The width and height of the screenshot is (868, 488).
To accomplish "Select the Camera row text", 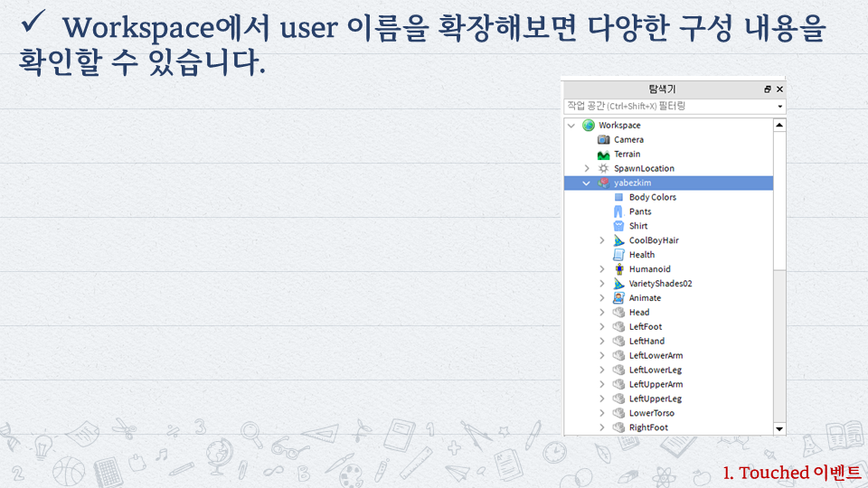I will click(629, 139).
